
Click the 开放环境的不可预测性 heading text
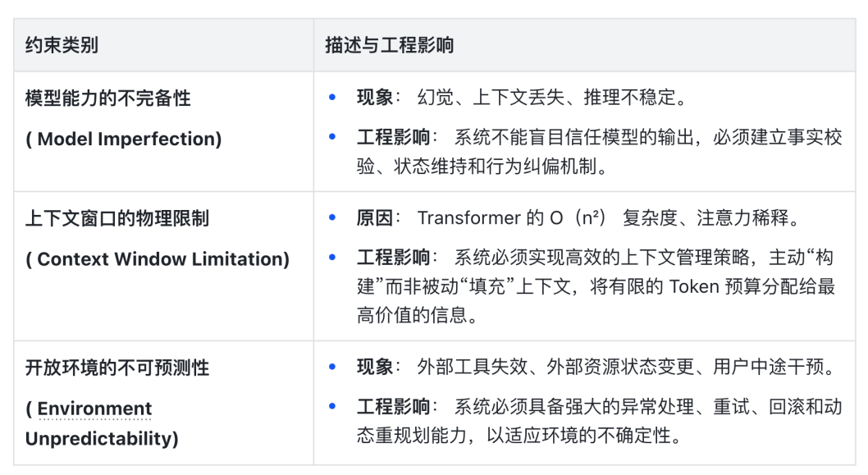(117, 368)
